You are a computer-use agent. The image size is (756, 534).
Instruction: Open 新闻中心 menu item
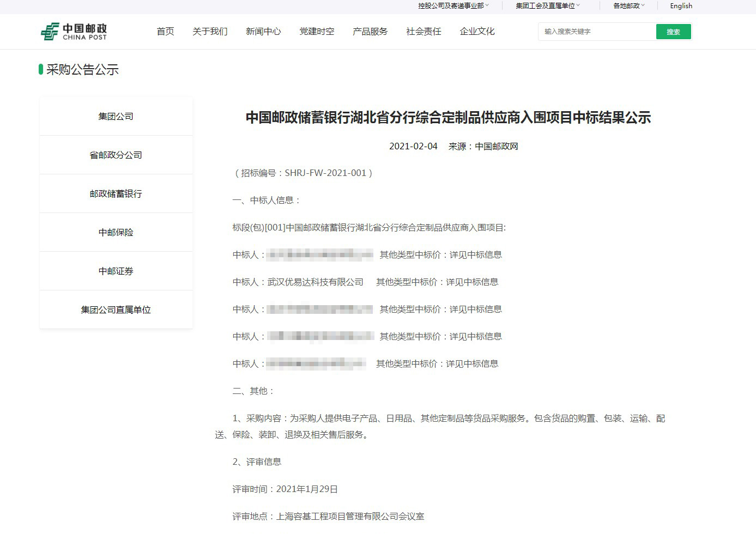point(263,32)
